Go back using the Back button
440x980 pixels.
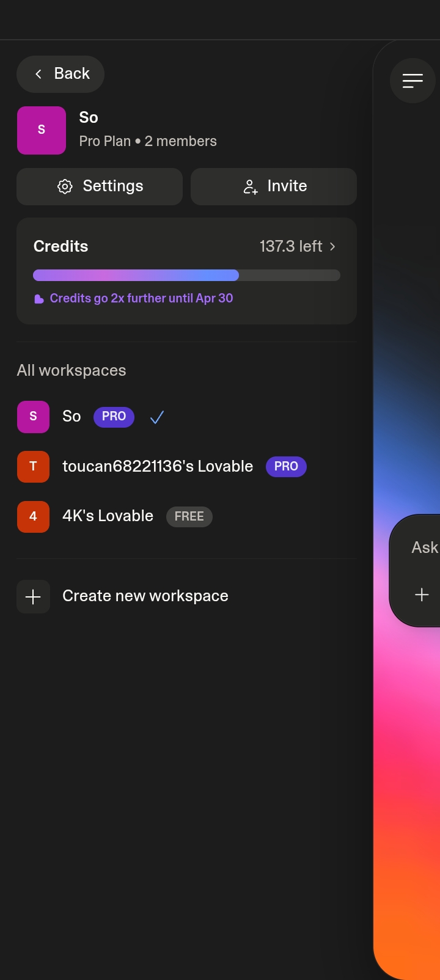[61, 74]
